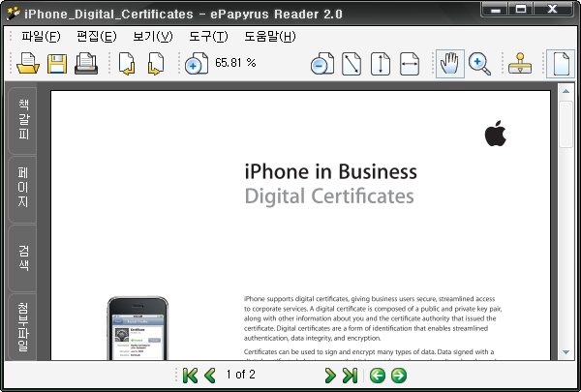Go forward to next view green arrow
The height and width of the screenshot is (392, 581).
[399, 376]
